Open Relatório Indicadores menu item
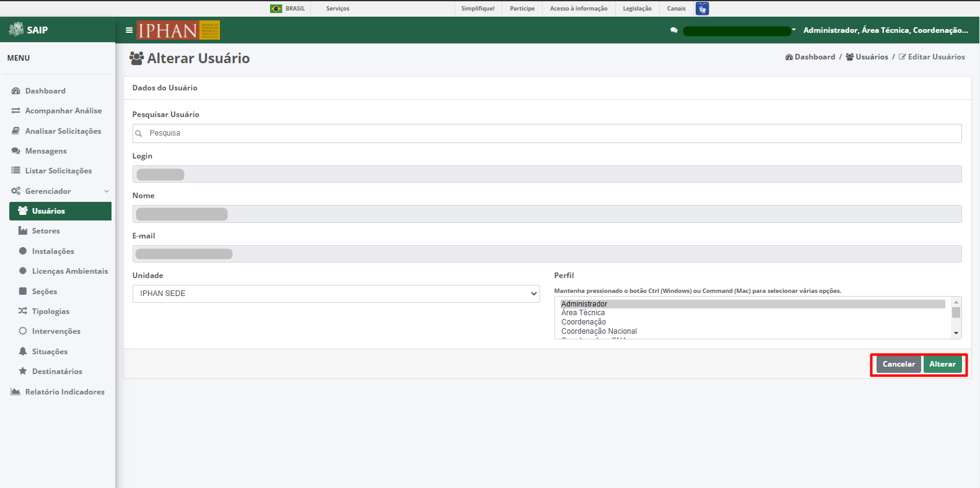Image resolution: width=980 pixels, height=488 pixels. pos(65,392)
